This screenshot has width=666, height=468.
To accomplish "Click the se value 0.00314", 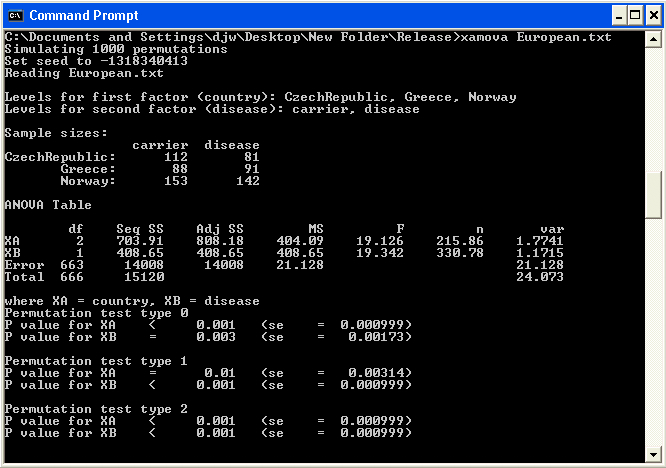I will tap(376, 373).
